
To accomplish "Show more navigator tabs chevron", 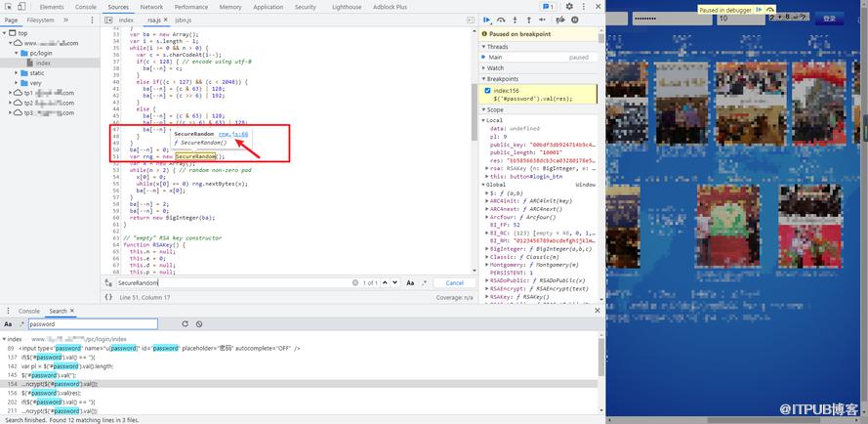I will click(65, 20).
